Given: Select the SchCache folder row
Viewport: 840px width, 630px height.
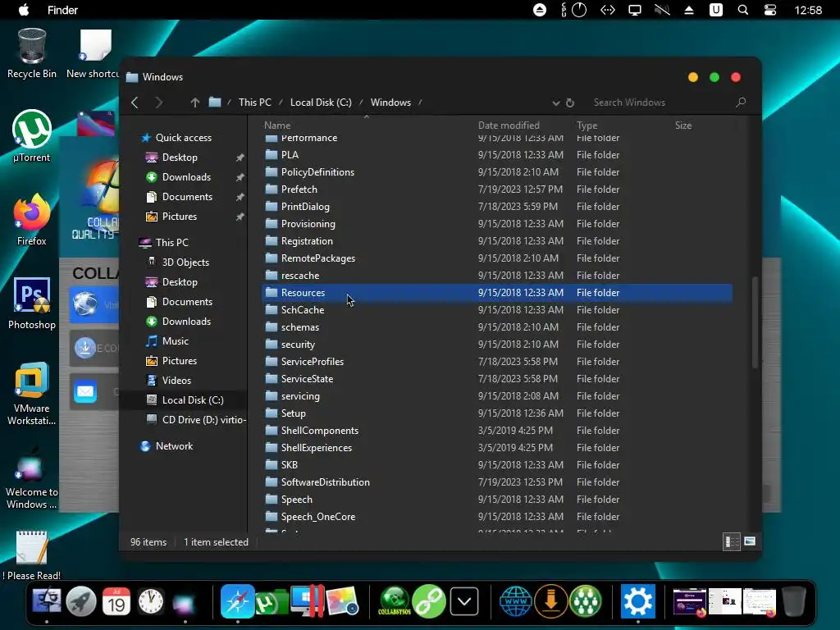Looking at the screenshot, I should click(496, 310).
